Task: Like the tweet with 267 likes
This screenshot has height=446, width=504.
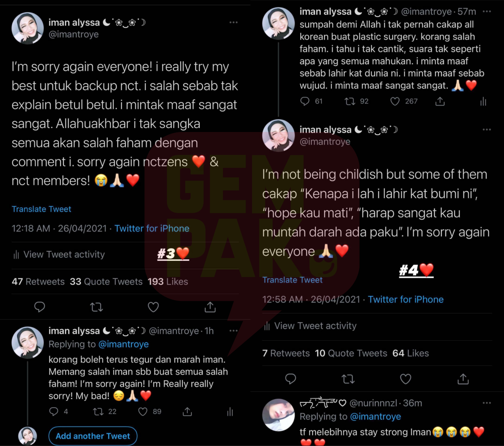Action: (x=395, y=102)
